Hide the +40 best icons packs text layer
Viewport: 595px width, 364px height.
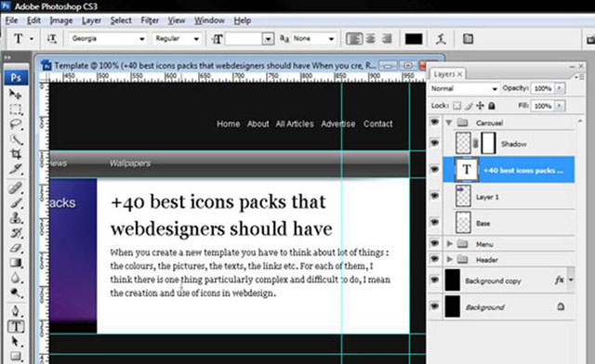pos(434,170)
